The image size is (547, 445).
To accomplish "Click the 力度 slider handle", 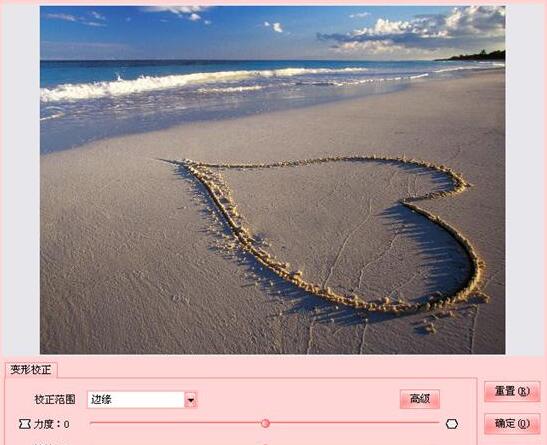I will [265, 423].
